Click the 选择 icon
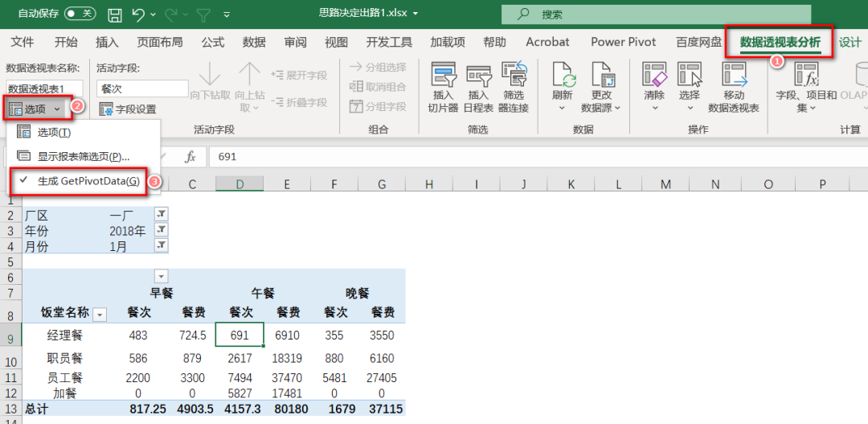 coord(690,74)
